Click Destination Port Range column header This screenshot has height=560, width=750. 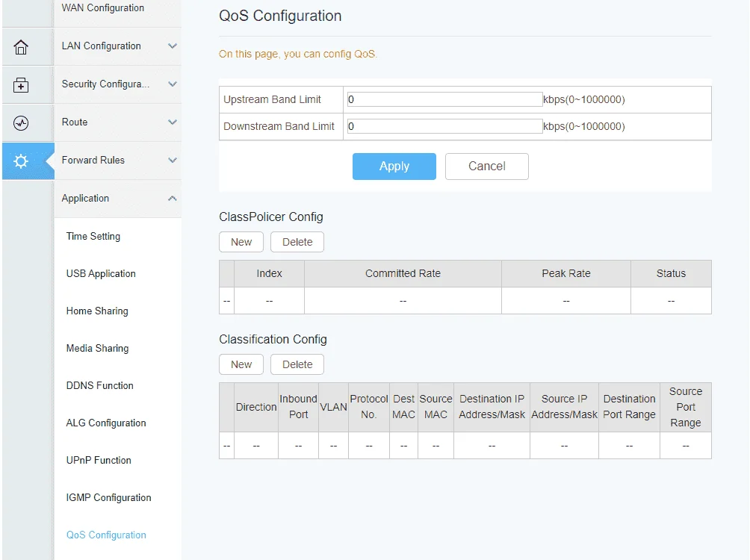(x=630, y=407)
